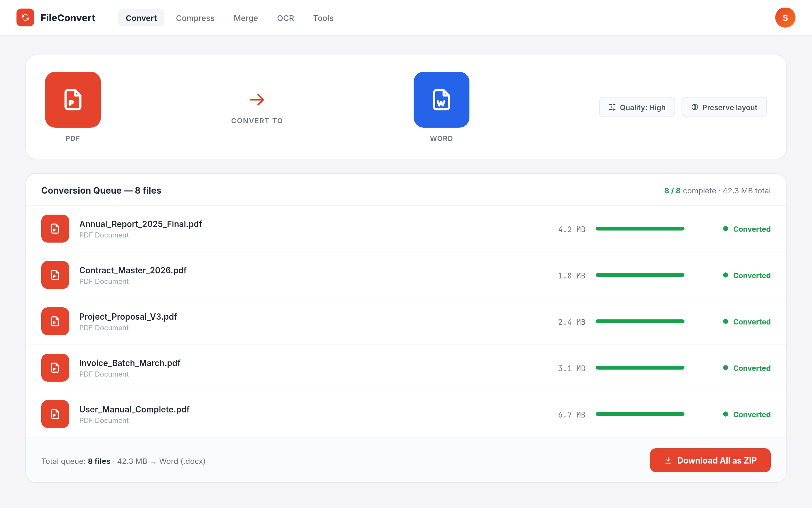812x508 pixels.
Task: Click the green status dot for Invoice_Batch_March.pdf
Action: click(x=725, y=368)
